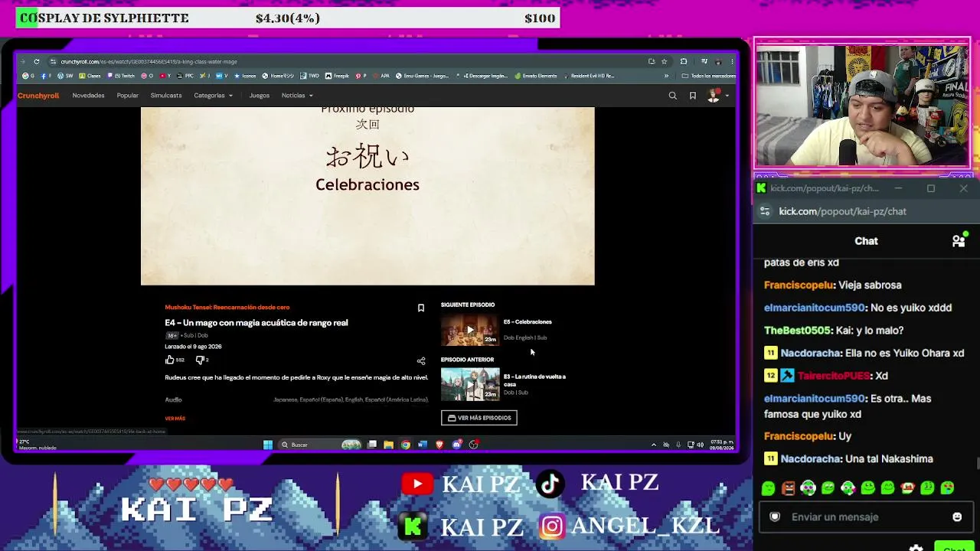Click the VER MÁS EPISODIOS button
This screenshot has height=551, width=980.
[x=479, y=418]
